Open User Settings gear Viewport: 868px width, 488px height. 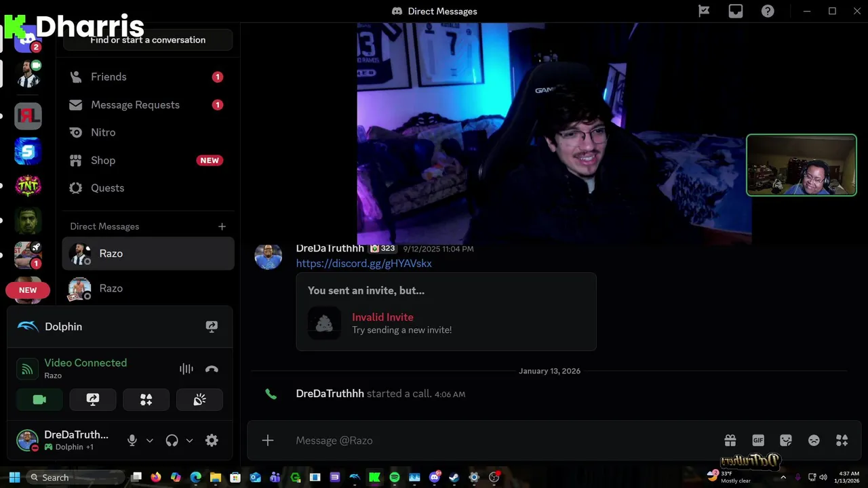212,441
